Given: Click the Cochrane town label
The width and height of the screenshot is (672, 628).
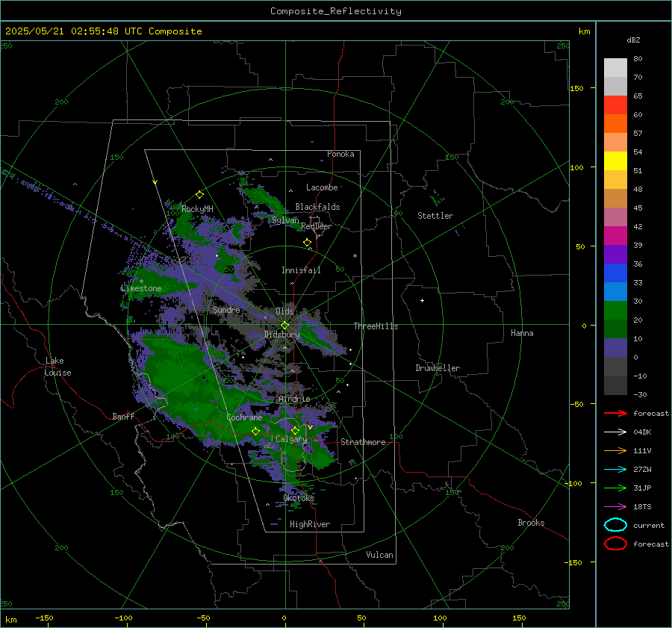Looking at the screenshot, I should [244, 417].
